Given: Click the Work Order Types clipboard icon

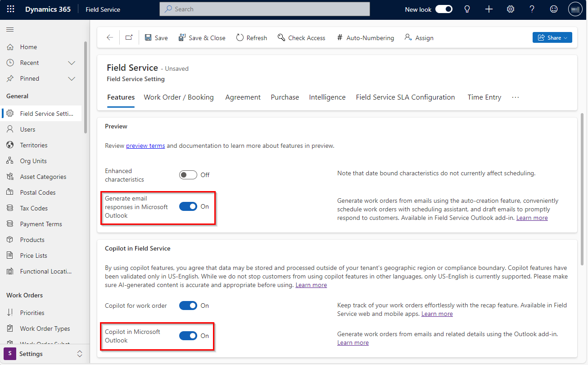Looking at the screenshot, I should [x=10, y=328].
